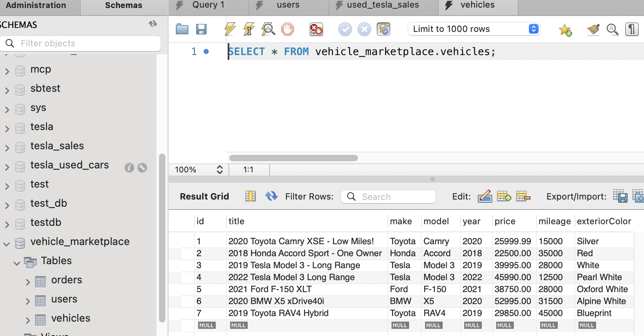The image size is (644, 336).
Task: Toggle the autocommit mode icon
Action: (x=384, y=29)
